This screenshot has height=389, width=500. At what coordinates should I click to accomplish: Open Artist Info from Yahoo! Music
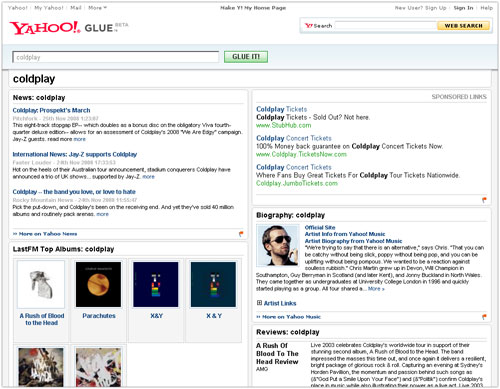345,234
